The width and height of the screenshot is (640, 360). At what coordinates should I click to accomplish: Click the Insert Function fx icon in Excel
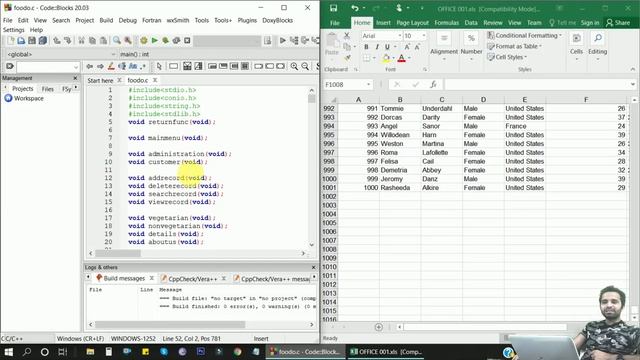point(433,84)
